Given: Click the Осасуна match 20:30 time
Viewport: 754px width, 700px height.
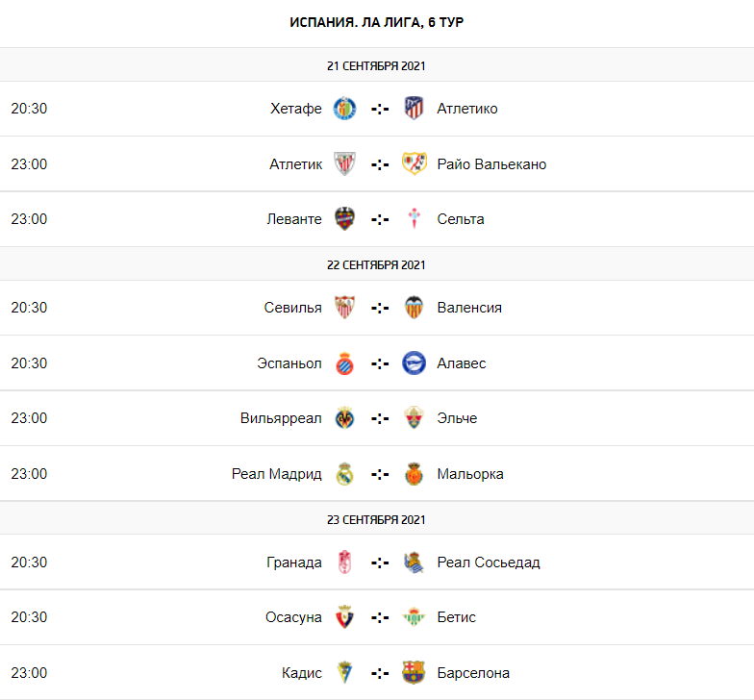Looking at the screenshot, I should [x=29, y=617].
